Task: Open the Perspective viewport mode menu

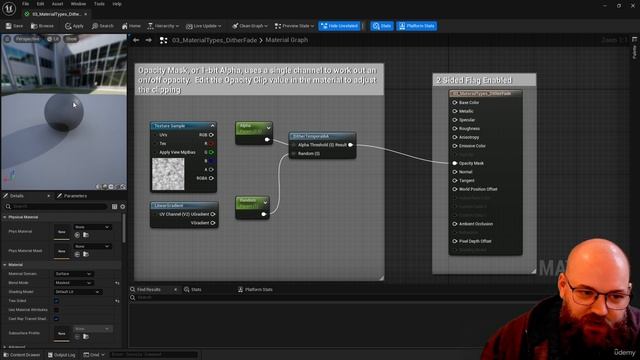Action: click(x=27, y=39)
